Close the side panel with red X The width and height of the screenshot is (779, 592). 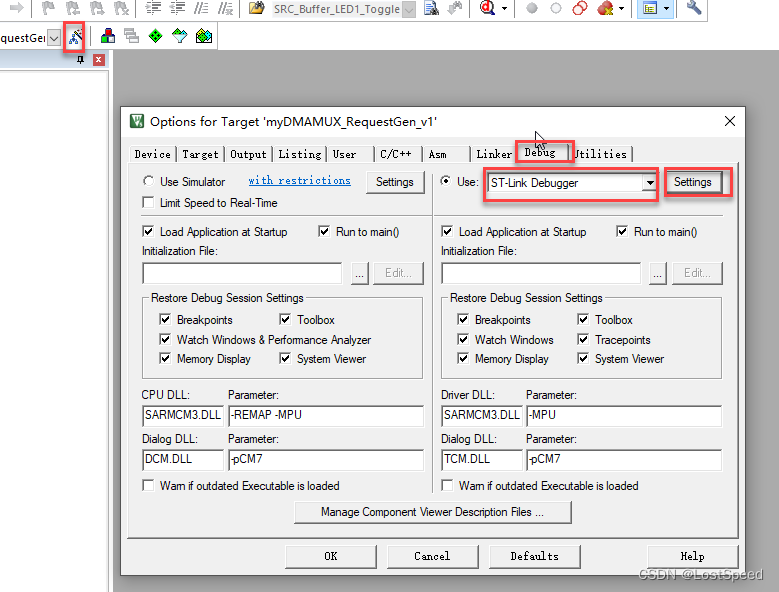99,60
